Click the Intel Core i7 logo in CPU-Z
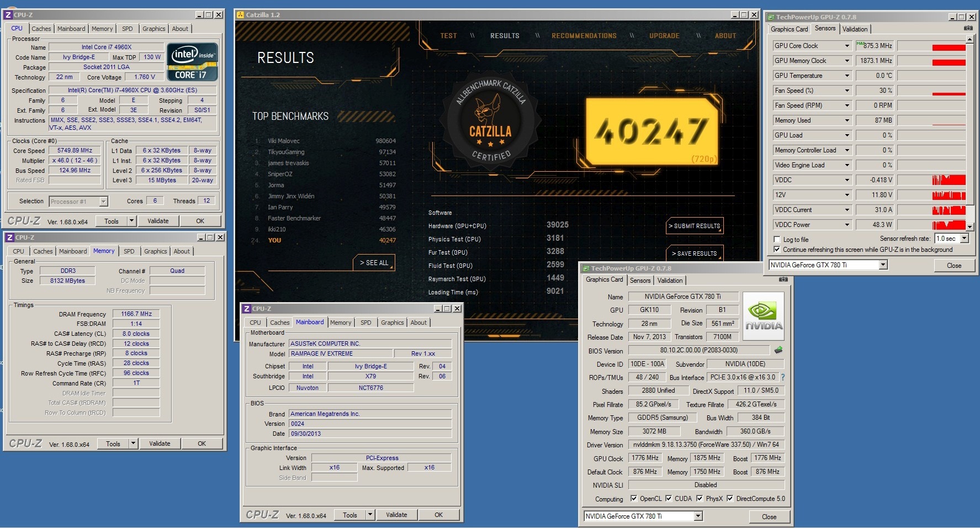The width and height of the screenshot is (980, 528). (193, 62)
